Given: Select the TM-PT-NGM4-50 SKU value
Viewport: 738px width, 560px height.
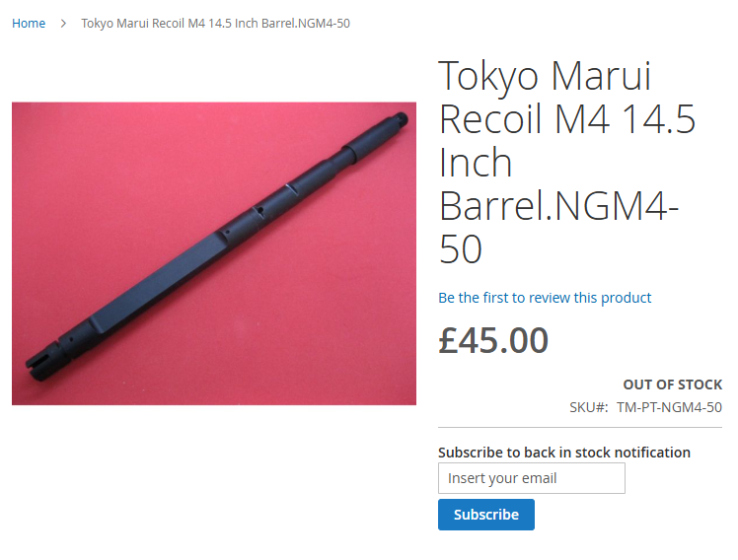Looking at the screenshot, I should [669, 407].
